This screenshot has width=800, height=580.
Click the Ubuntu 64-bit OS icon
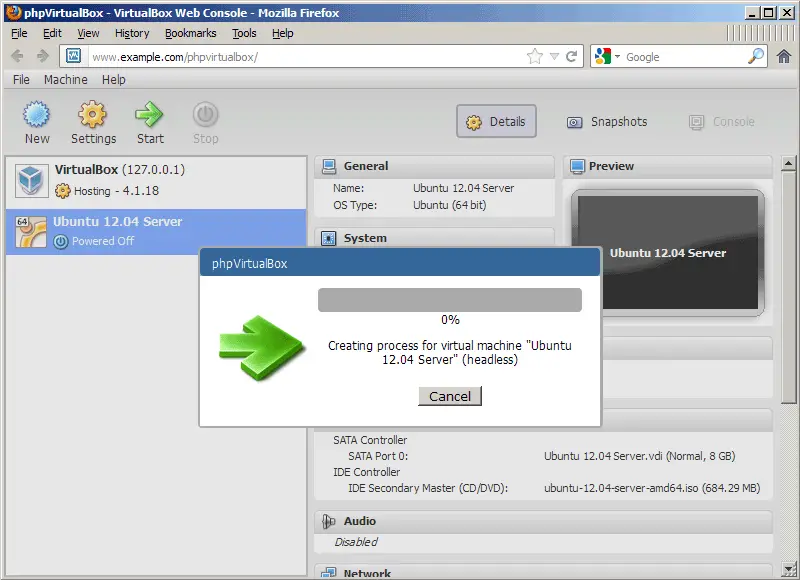31,232
